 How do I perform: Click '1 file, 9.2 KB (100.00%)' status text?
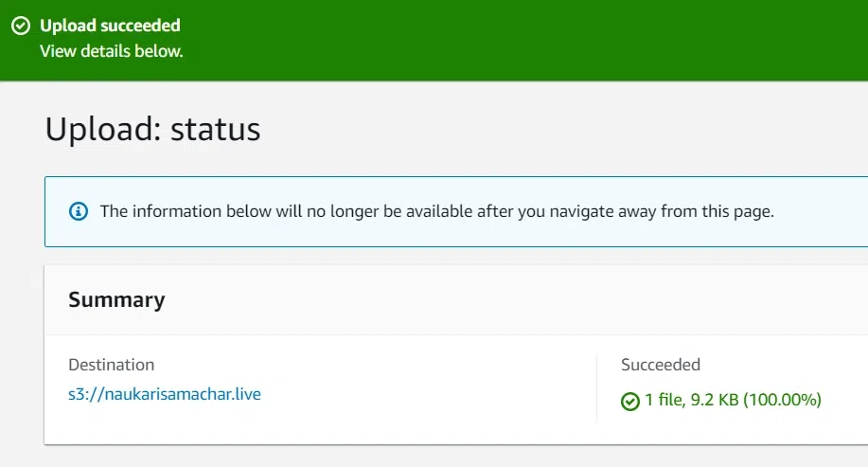click(733, 401)
